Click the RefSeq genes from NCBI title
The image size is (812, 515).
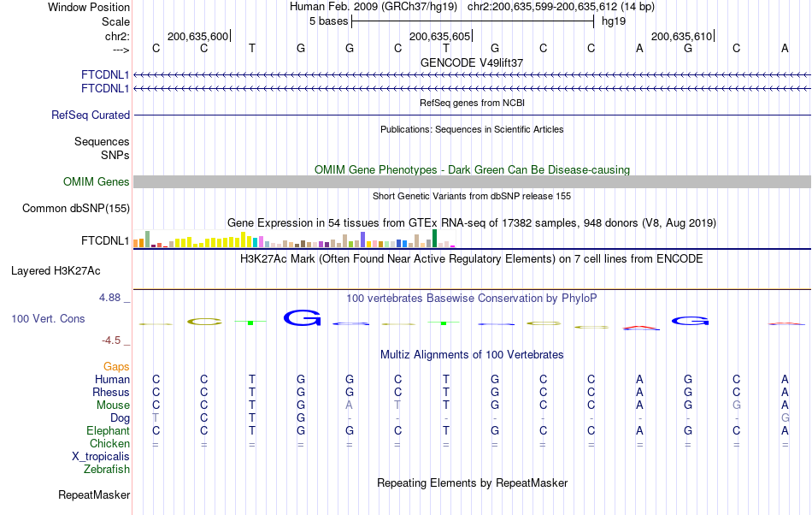tap(472, 104)
